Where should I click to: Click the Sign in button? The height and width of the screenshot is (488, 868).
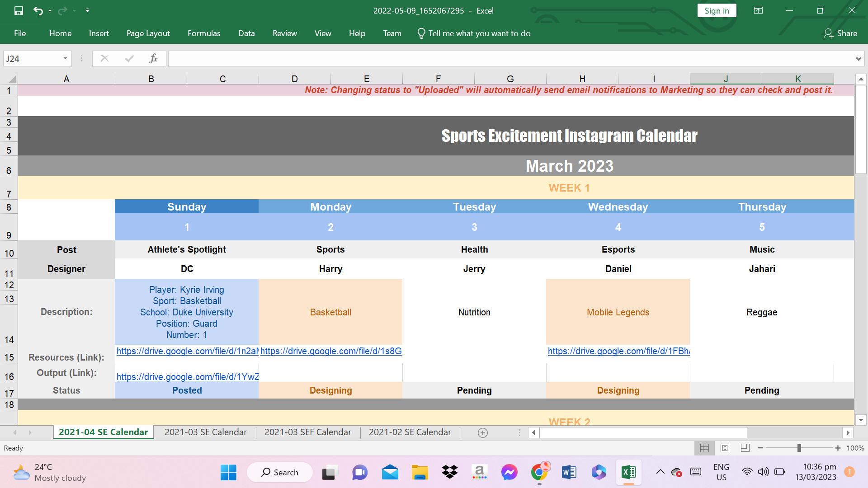pos(717,11)
